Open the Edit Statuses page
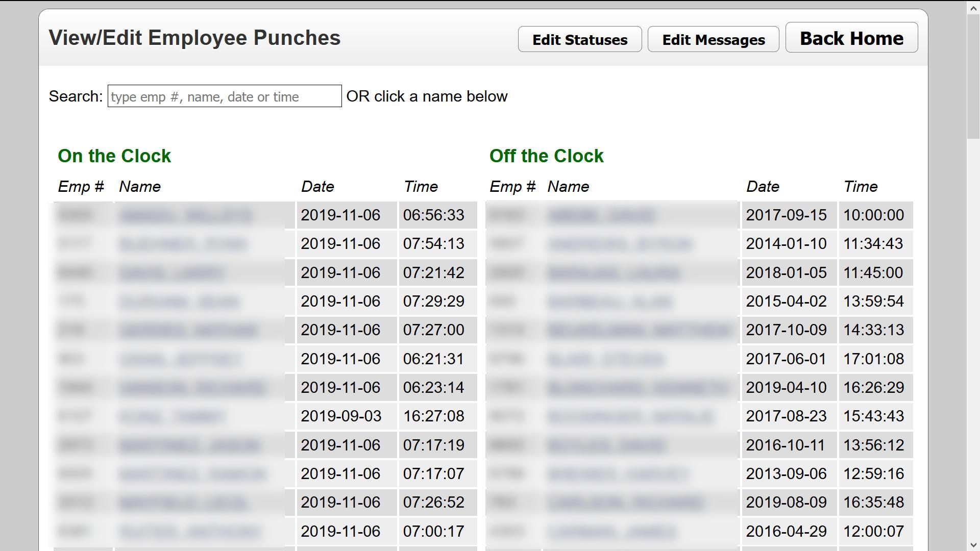Image resolution: width=980 pixels, height=551 pixels. click(580, 39)
